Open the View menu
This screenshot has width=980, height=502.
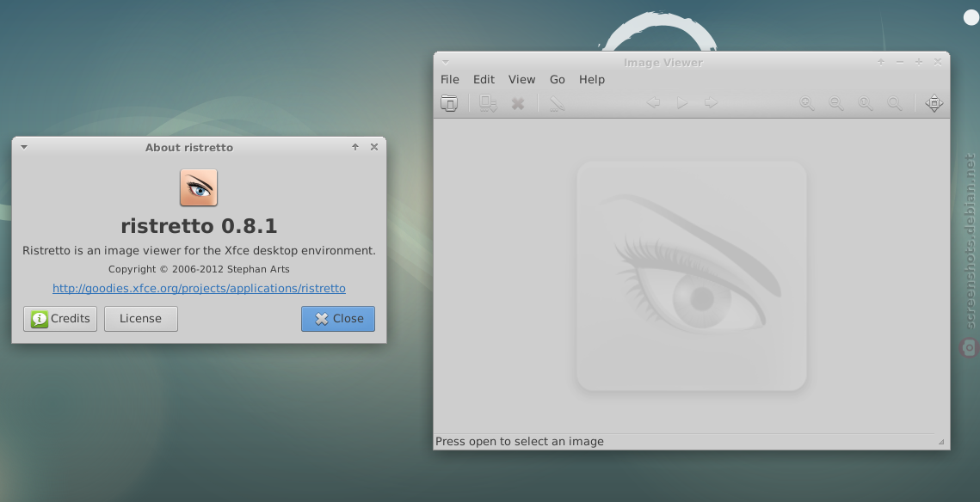522,79
